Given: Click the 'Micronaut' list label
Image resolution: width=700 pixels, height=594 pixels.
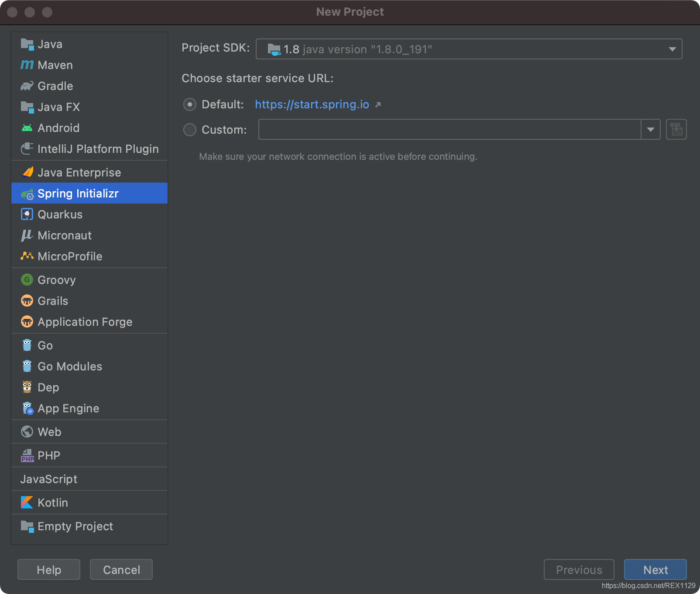Looking at the screenshot, I should pos(65,235).
